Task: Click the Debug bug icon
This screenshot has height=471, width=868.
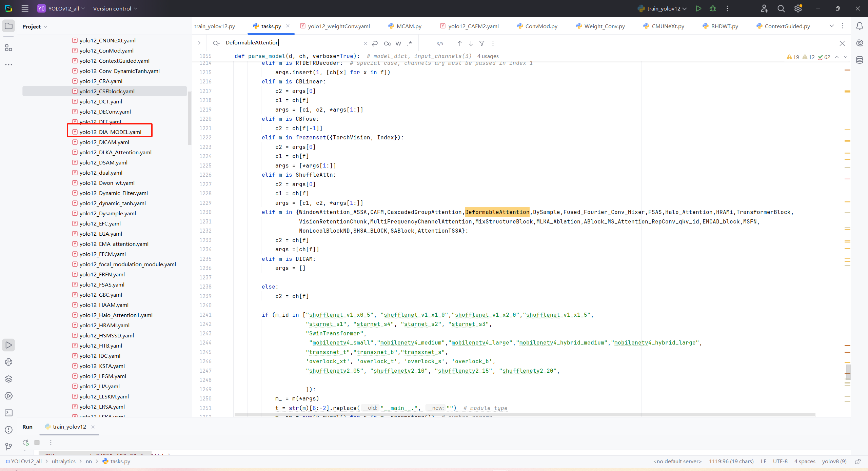Action: (x=713, y=8)
